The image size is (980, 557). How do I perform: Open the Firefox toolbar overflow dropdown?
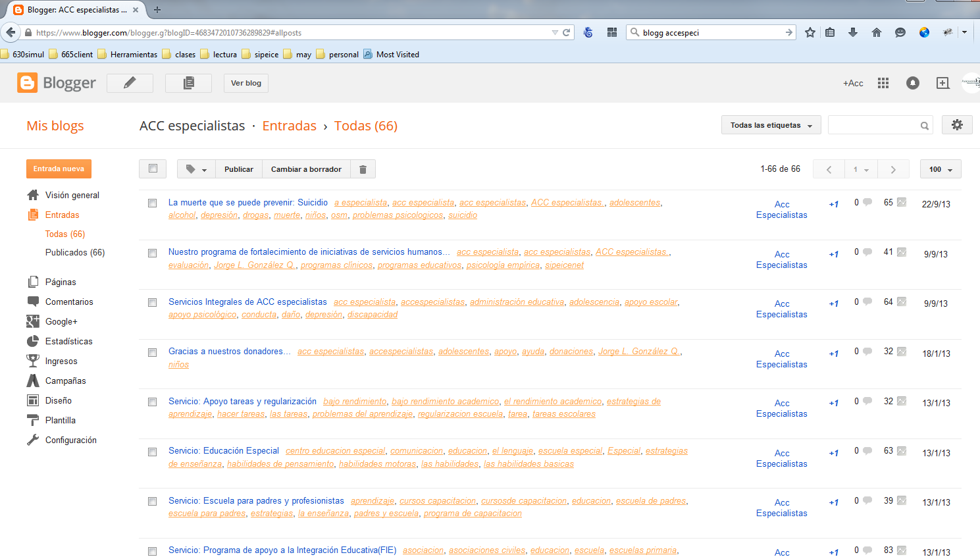click(x=965, y=32)
